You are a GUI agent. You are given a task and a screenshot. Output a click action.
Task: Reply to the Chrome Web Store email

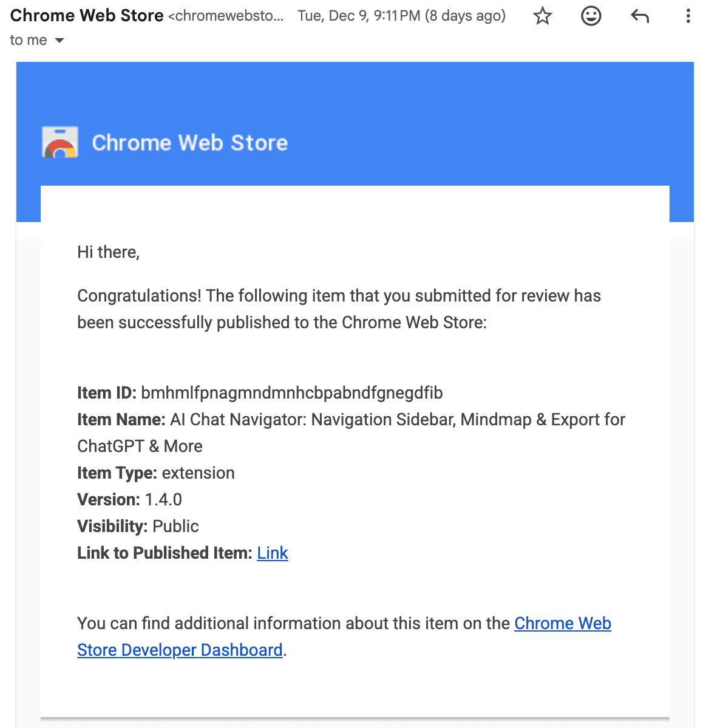pyautogui.click(x=639, y=16)
